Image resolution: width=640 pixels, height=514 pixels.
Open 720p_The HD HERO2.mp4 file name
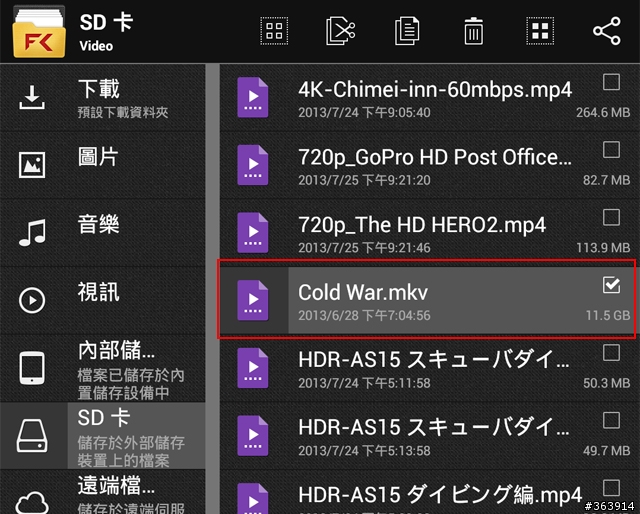[x=422, y=225]
